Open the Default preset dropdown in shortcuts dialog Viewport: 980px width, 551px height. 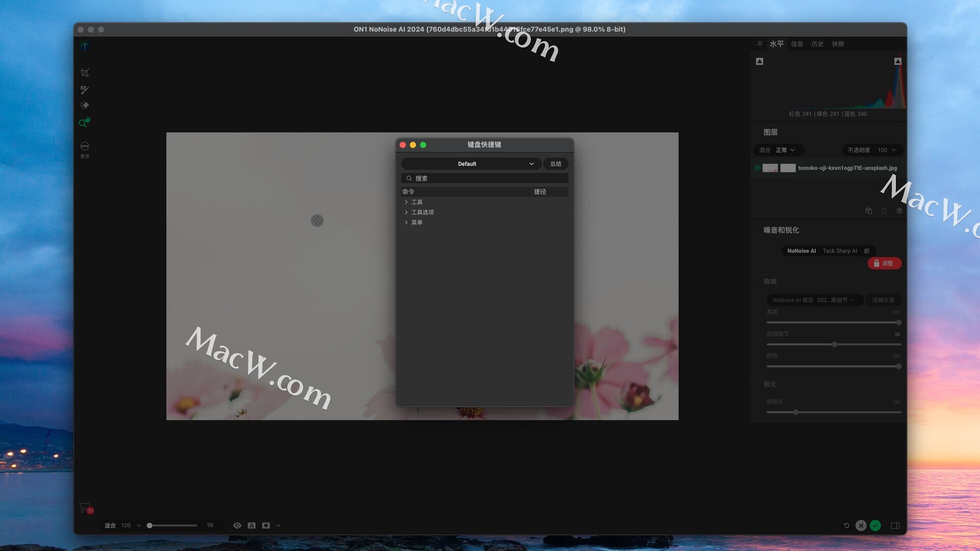(471, 164)
